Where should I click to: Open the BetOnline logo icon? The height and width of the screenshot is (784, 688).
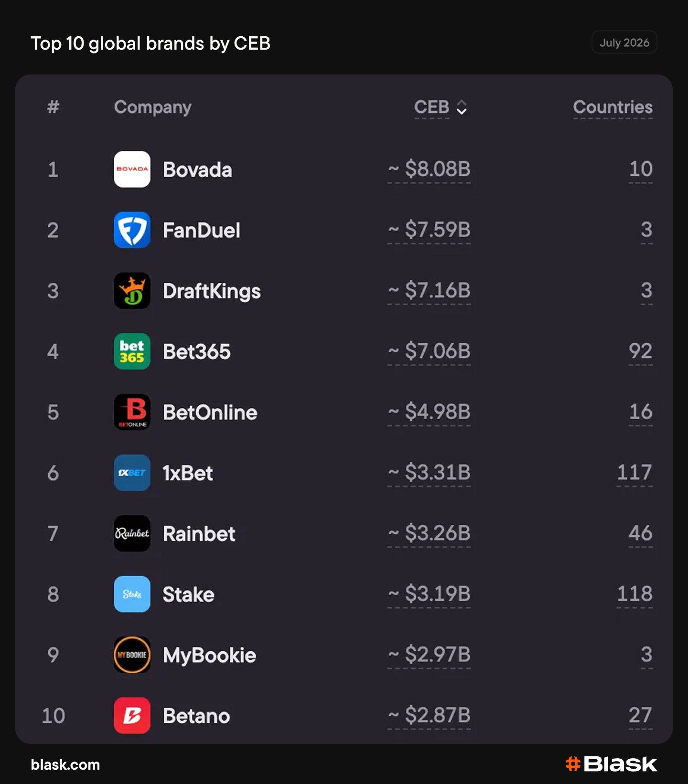pyautogui.click(x=132, y=412)
